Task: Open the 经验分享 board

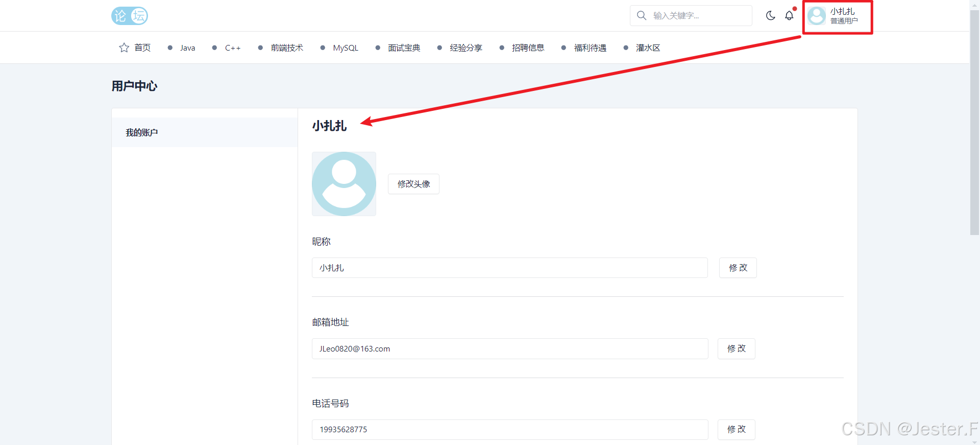Action: tap(466, 48)
